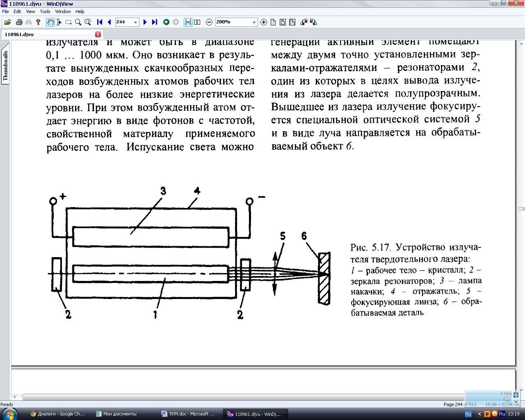Open the File menu
Viewport: 525px width, 420px height.
[5, 11]
